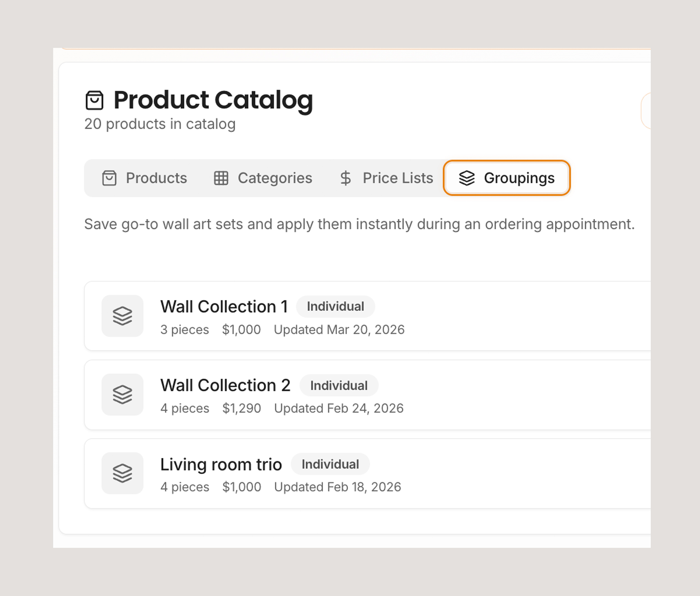Click the grid icon in Categories tab
700x596 pixels.
[221, 178]
